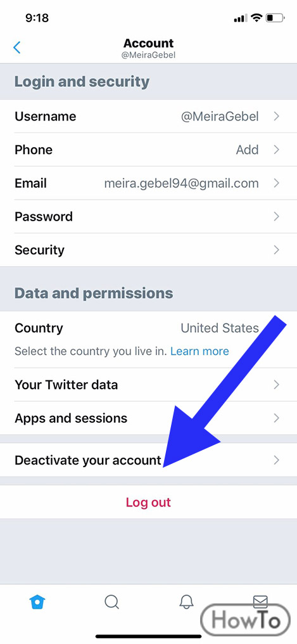Open Your Twitter data

pos(148,385)
